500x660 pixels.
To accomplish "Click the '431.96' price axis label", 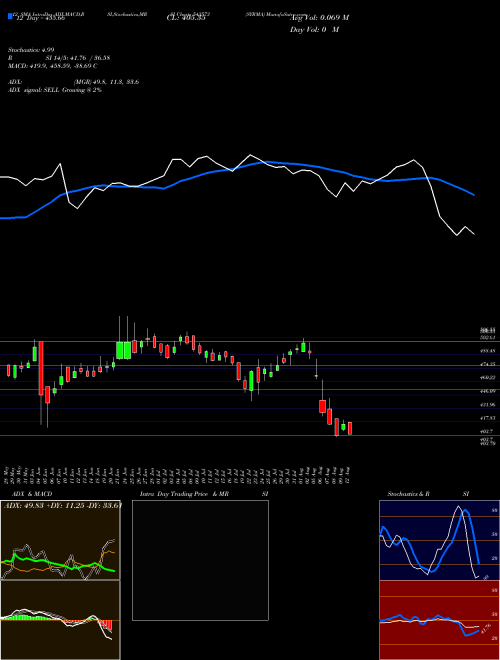I will 490,405.
